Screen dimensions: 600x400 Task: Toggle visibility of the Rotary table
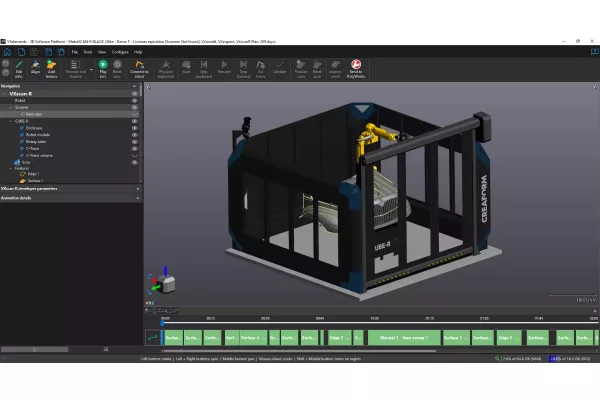pyautogui.click(x=135, y=141)
